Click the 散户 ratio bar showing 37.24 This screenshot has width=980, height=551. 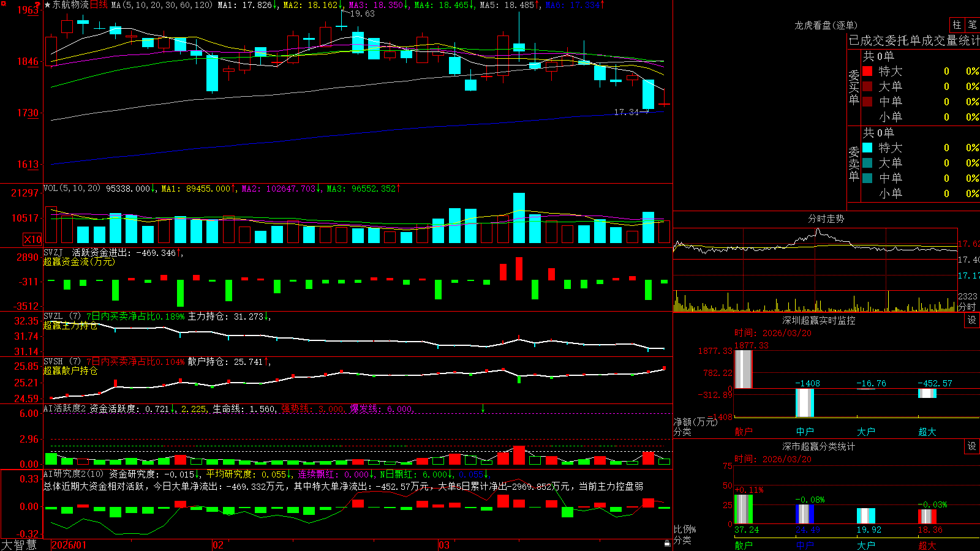[x=744, y=509]
